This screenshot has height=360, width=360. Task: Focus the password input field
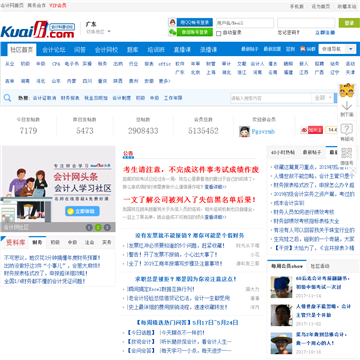[306, 23]
